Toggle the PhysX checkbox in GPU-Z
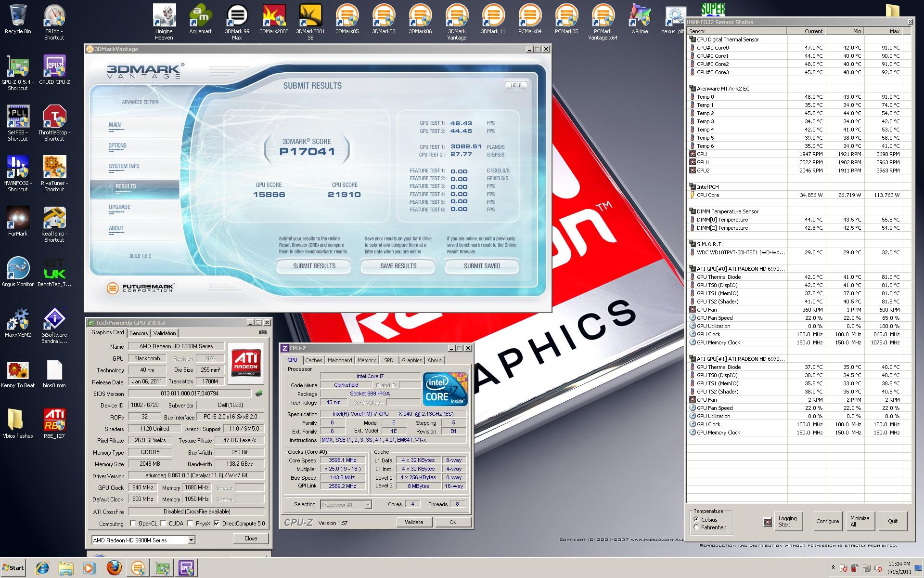 [x=191, y=524]
